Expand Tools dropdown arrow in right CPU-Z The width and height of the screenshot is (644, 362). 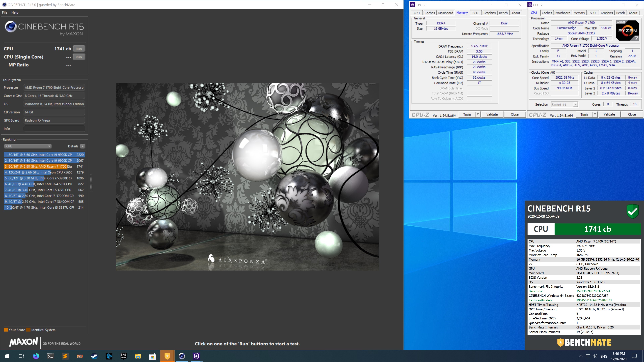(x=595, y=114)
